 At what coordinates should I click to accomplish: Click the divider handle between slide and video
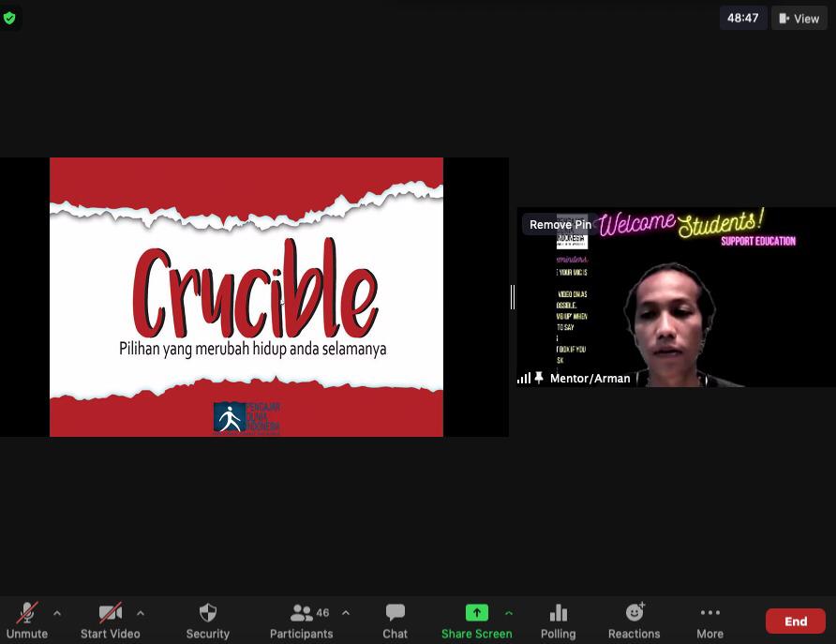pyautogui.click(x=513, y=297)
